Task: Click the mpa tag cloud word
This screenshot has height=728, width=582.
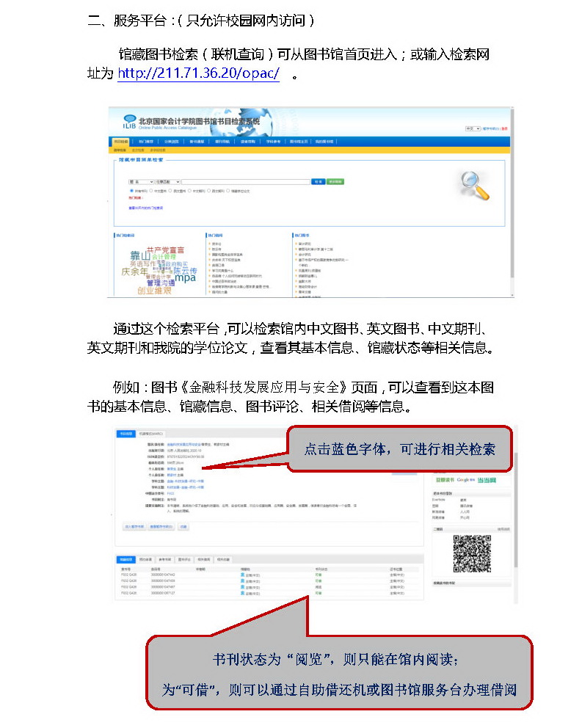Action: 186,278
